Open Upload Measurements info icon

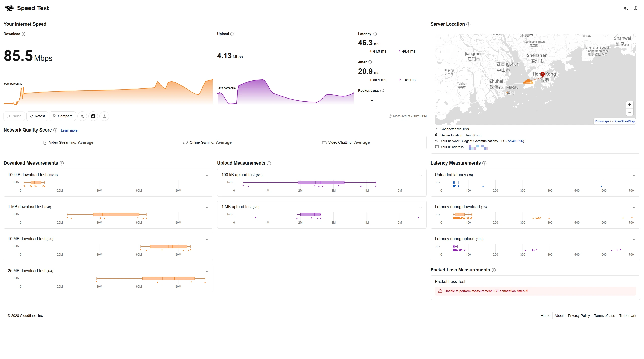click(x=269, y=163)
